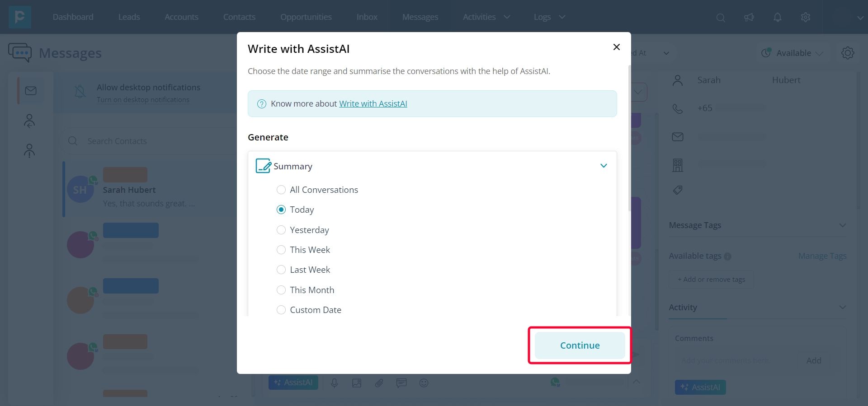Open the Write with AssistAI help link

coord(373,103)
